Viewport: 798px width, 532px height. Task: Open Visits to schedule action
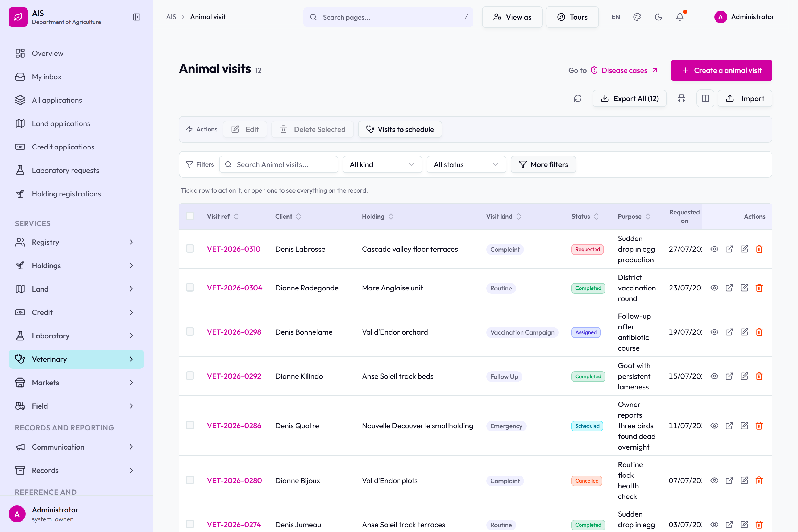pyautogui.click(x=400, y=129)
